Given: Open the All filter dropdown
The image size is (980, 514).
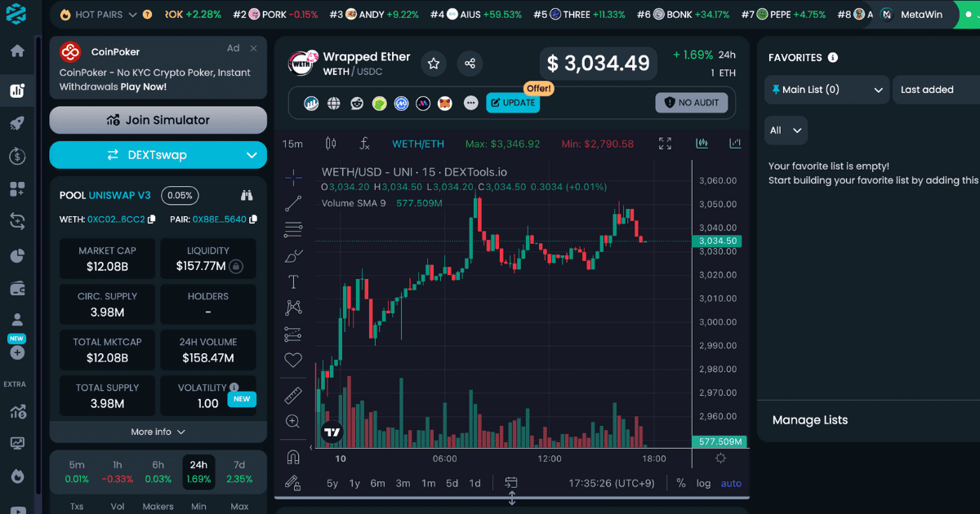Looking at the screenshot, I should (x=786, y=131).
